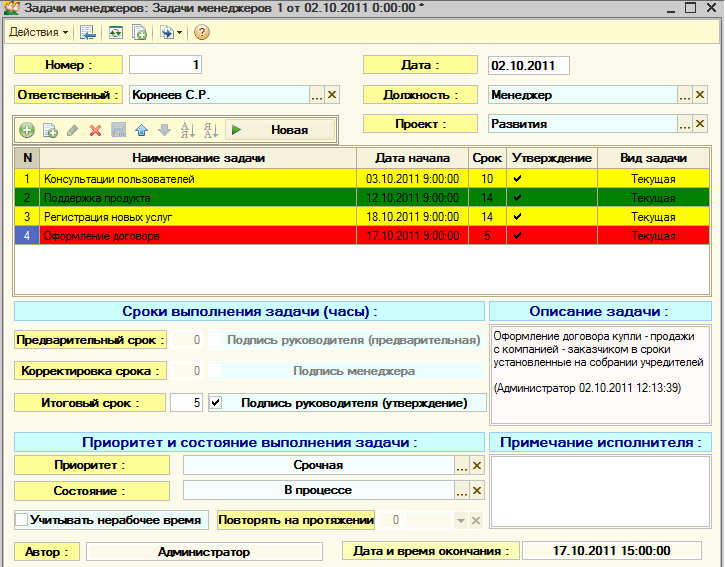
Task: Sort table ascending with the A-Я icon
Action: [x=187, y=130]
